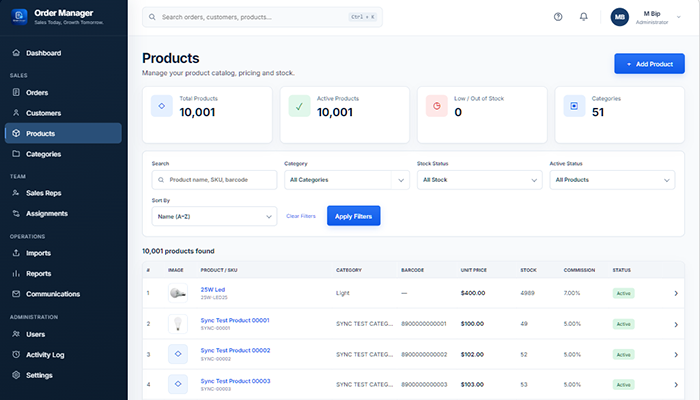Click the Categories stat card icon
Screen dimensions: 700x400
(574, 106)
